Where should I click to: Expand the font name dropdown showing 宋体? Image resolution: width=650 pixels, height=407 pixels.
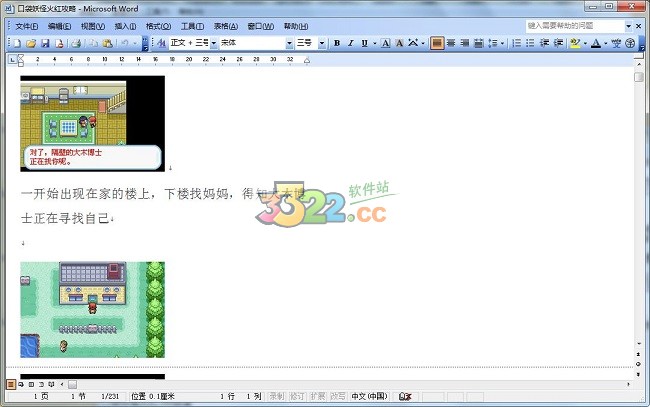click(289, 43)
